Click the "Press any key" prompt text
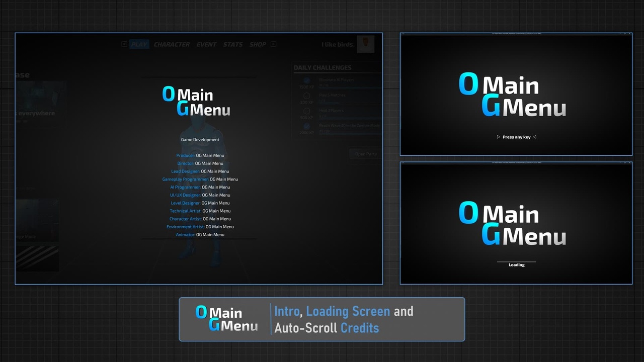 [516, 137]
